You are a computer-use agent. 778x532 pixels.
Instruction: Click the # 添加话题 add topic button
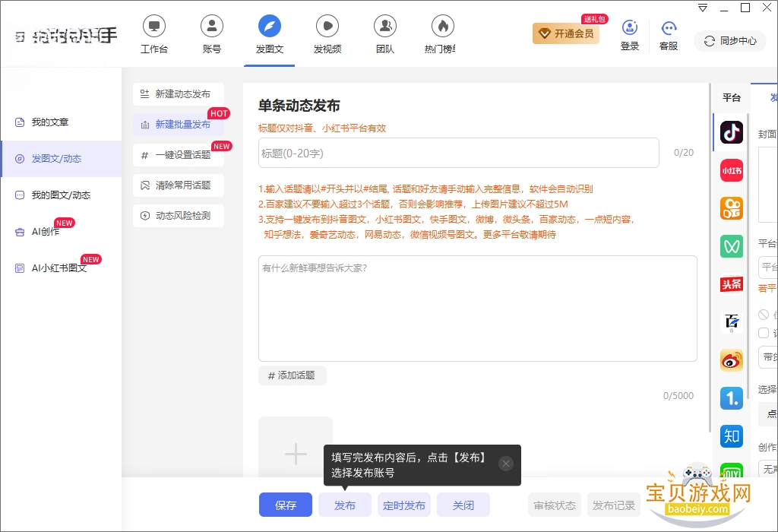click(x=293, y=375)
